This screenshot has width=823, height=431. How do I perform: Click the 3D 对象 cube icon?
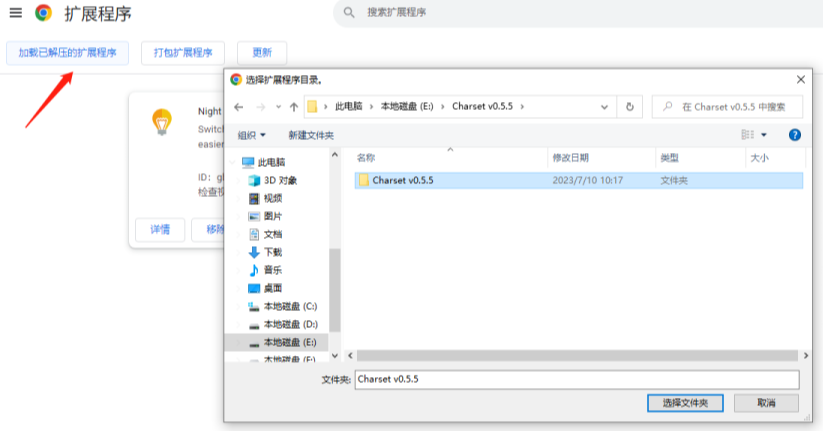(254, 181)
